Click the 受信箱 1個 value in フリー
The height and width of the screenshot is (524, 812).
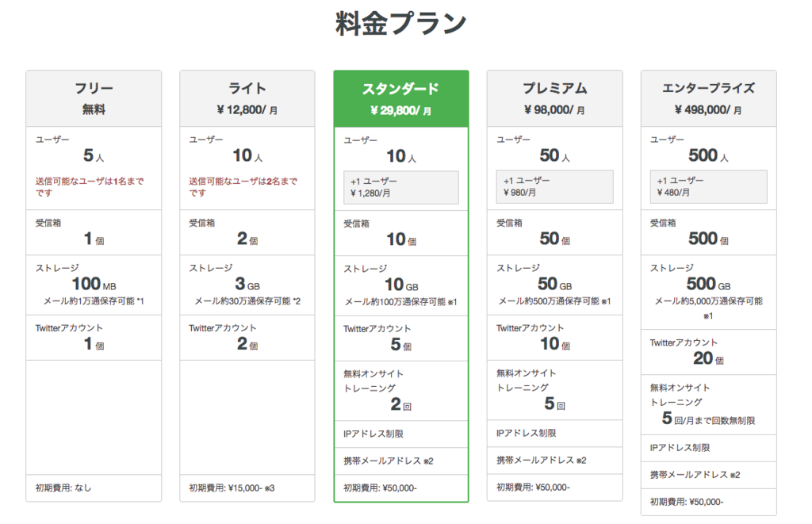tap(94, 239)
